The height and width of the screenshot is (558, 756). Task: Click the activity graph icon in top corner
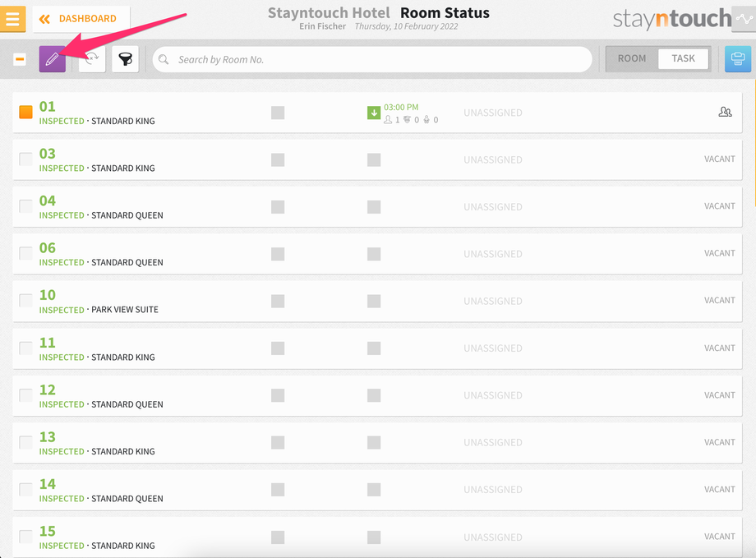coord(744,19)
